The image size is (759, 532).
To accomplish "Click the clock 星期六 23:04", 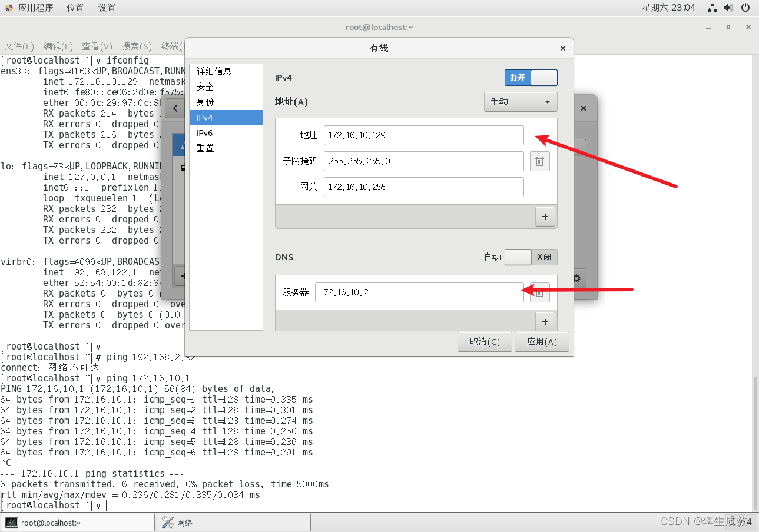I will point(668,8).
